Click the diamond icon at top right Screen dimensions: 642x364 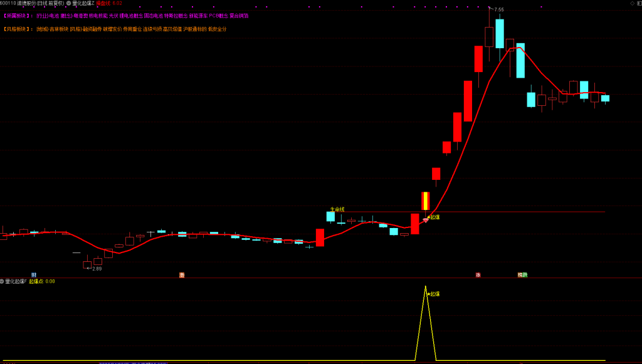pos(632,3)
